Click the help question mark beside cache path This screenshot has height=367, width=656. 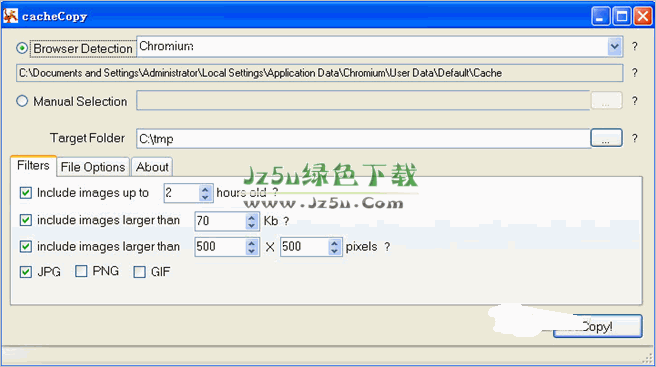click(635, 73)
